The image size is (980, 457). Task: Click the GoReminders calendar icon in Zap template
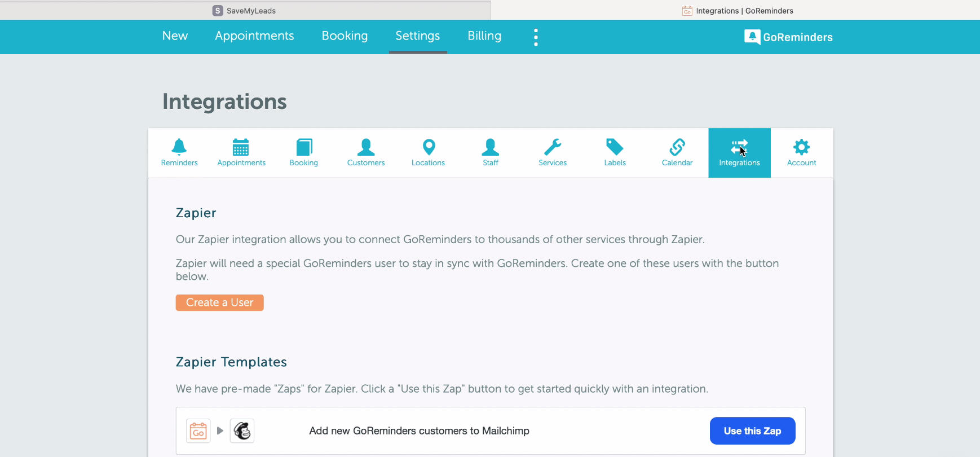tap(198, 431)
